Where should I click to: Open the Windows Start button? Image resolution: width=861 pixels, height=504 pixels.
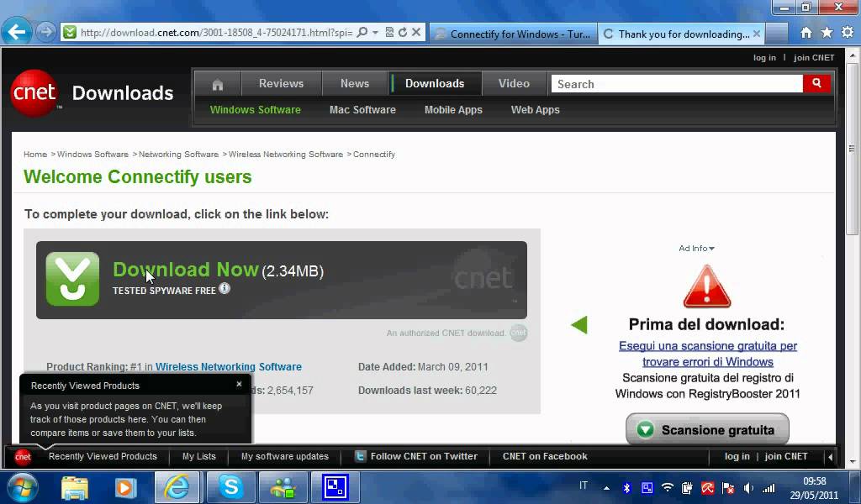tap(23, 487)
